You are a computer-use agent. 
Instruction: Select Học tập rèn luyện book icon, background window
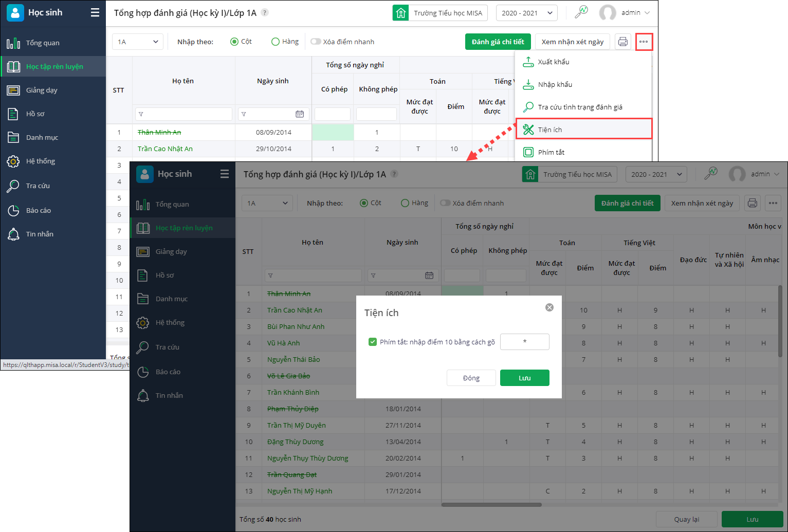click(13, 67)
